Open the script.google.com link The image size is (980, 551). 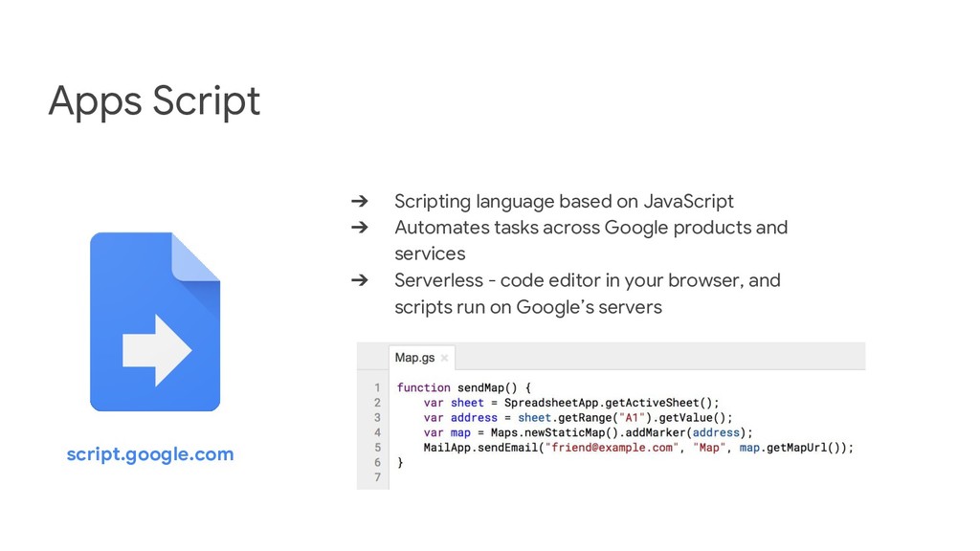[150, 454]
